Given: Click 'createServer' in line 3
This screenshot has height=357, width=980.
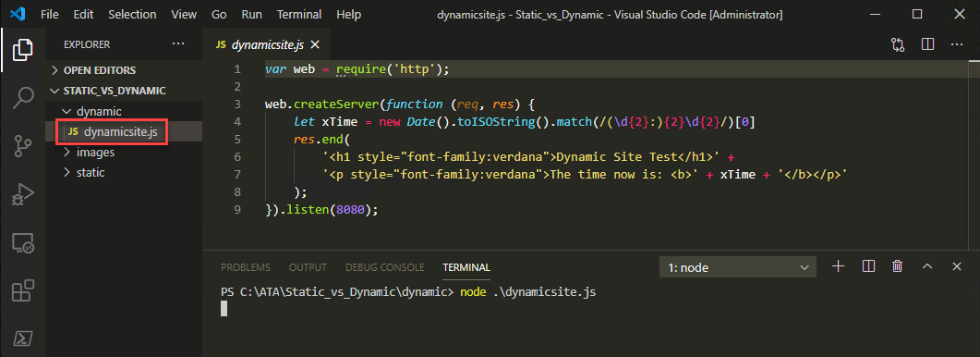Looking at the screenshot, I should [336, 104].
